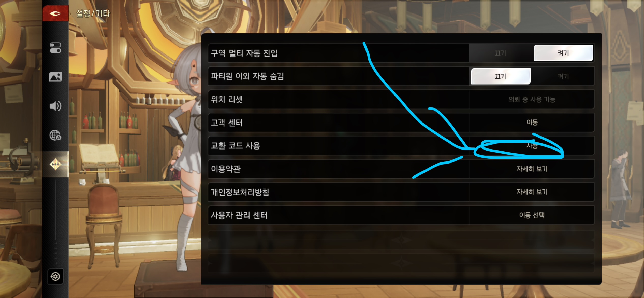Enable 켜기 for 파티원 이외 자동 숨김
Screen dimensions: 644x298
tap(563, 76)
